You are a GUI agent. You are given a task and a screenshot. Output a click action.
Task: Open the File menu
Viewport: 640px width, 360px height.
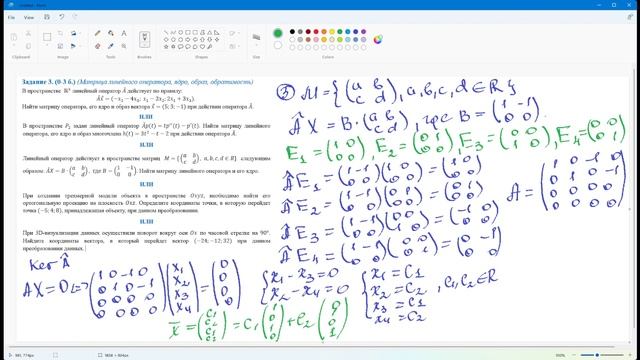11,17
